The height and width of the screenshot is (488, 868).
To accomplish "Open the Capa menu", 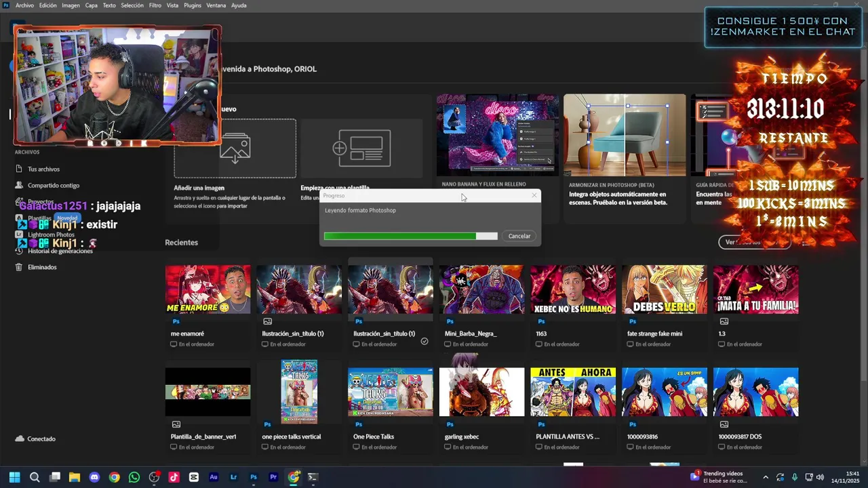I will 92,5.
